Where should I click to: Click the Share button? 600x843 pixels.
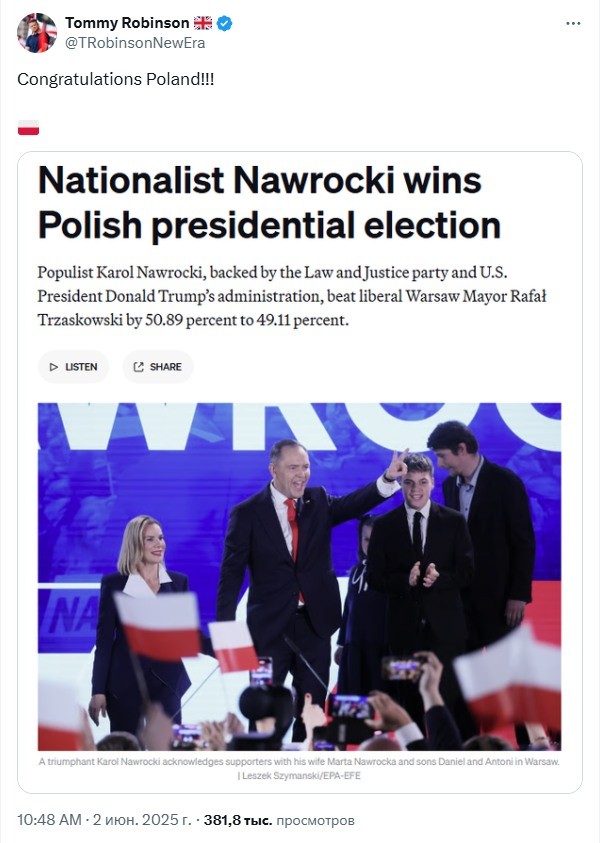[158, 367]
